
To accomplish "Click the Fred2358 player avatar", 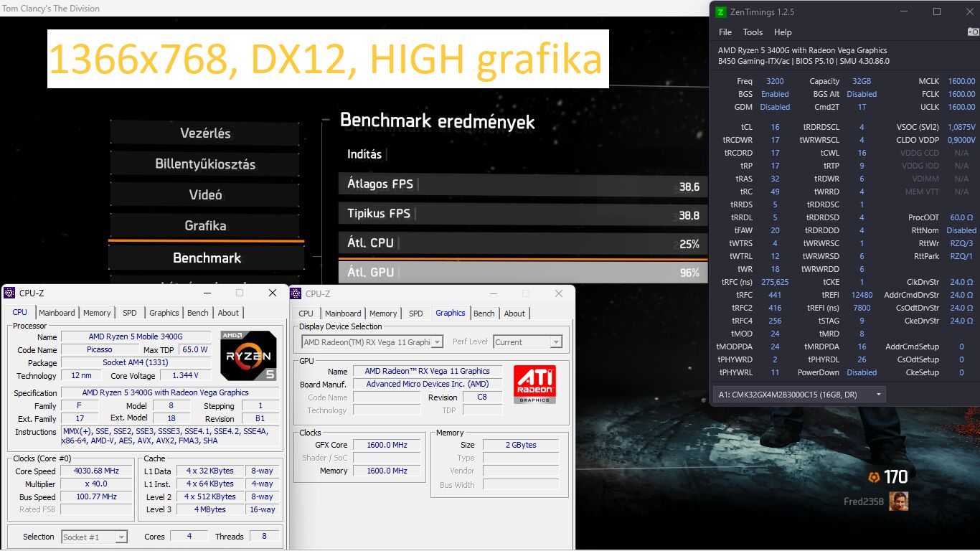I will point(899,501).
